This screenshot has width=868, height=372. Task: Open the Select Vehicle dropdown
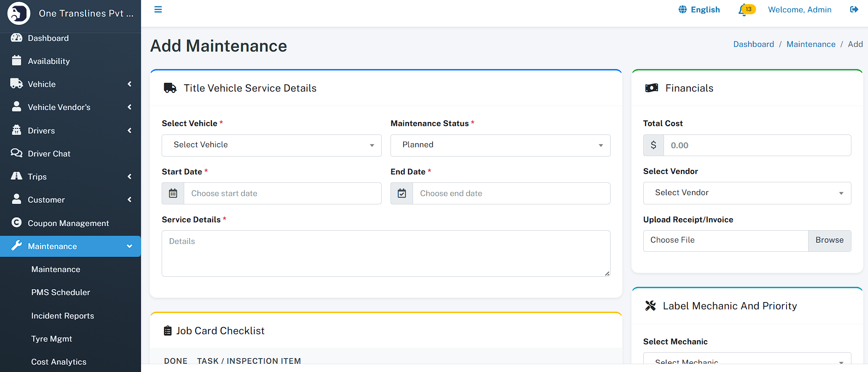coord(271,145)
